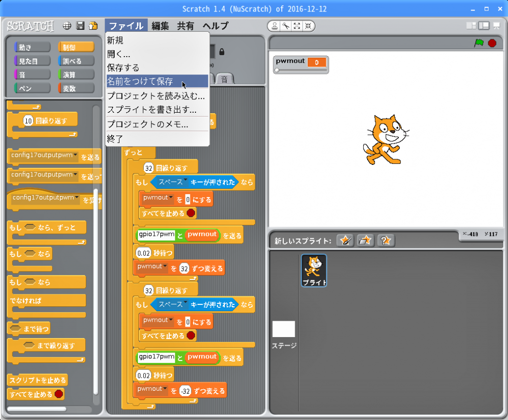Click the スクリプトを止める palette block
Viewport: 508px width, 420px height.
pyautogui.click(x=37, y=380)
